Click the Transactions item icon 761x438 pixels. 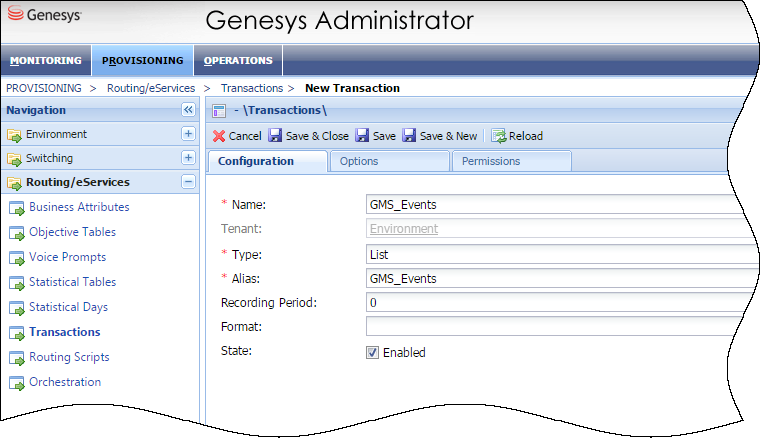(x=17, y=333)
